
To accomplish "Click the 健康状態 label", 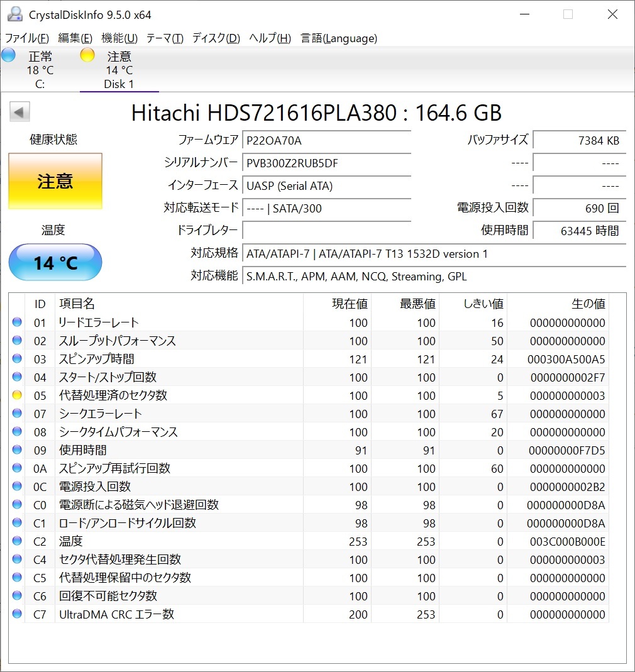I will coord(53,140).
